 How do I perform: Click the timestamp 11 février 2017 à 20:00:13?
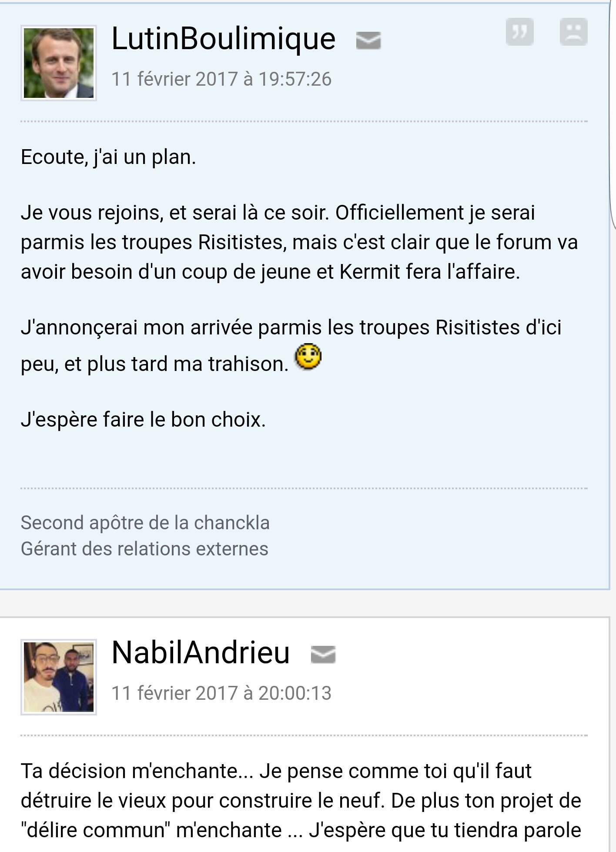click(x=221, y=693)
